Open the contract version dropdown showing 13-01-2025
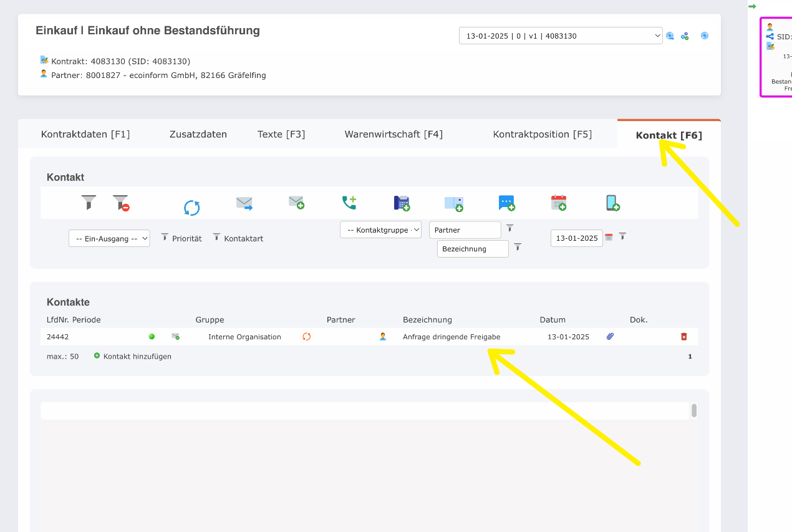The width and height of the screenshot is (792, 532). click(x=560, y=36)
